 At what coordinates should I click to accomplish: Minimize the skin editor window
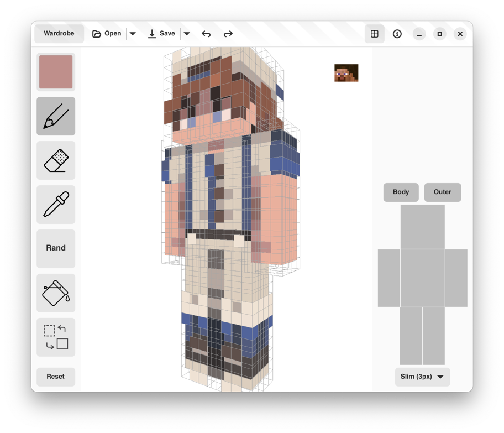[419, 34]
